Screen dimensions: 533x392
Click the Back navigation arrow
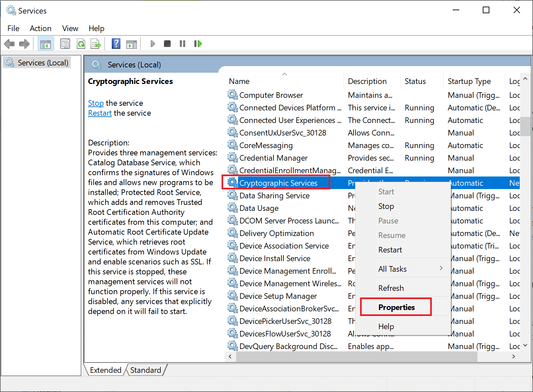point(9,44)
